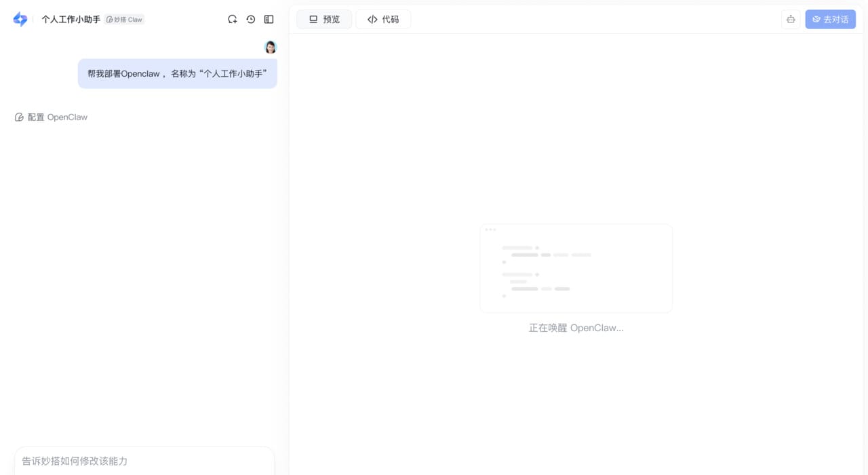Open the user avatar thumbnail
868x475 pixels.
click(x=270, y=47)
